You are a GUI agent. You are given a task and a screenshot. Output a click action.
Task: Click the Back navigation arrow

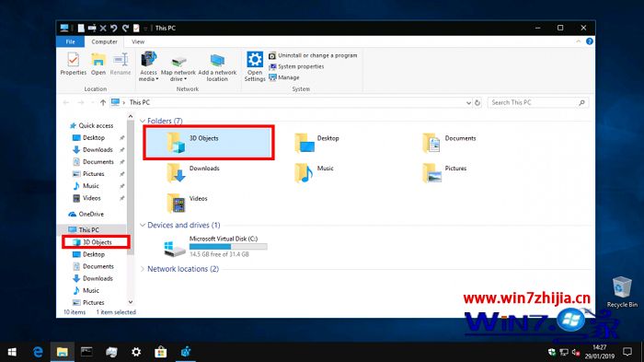point(66,102)
